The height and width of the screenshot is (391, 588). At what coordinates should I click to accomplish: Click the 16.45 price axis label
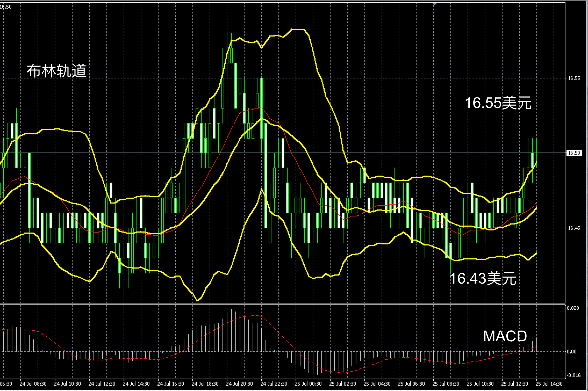574,228
